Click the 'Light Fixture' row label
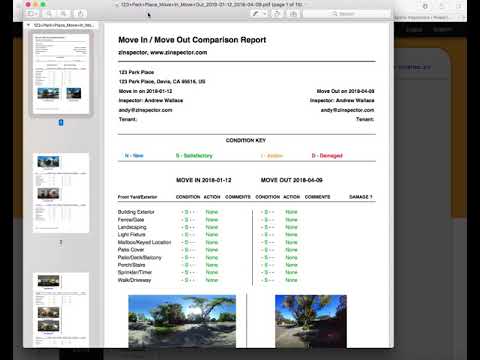Image resolution: width=480 pixels, height=360 pixels. pyautogui.click(x=132, y=235)
